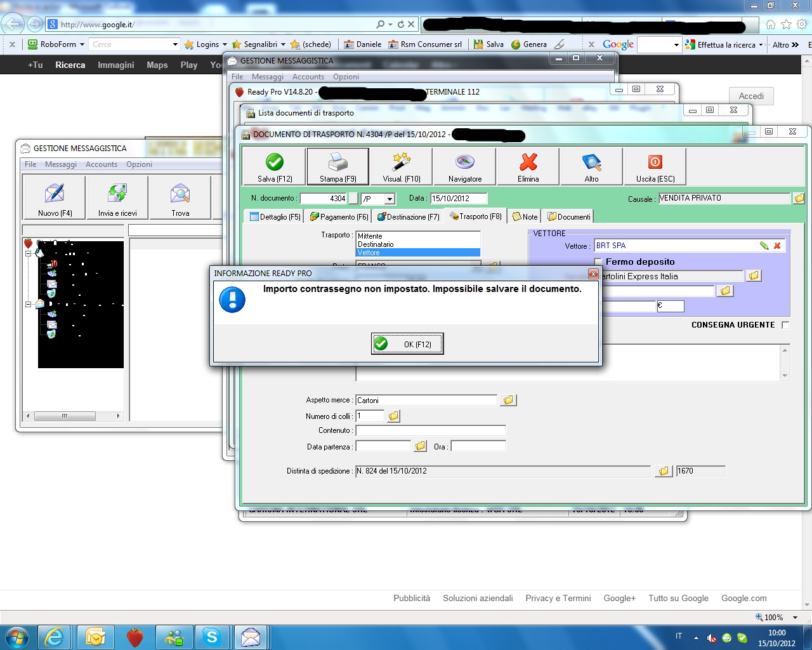This screenshot has width=812, height=650.
Task: Open Internet Explorer from the taskbar
Action: (55, 637)
